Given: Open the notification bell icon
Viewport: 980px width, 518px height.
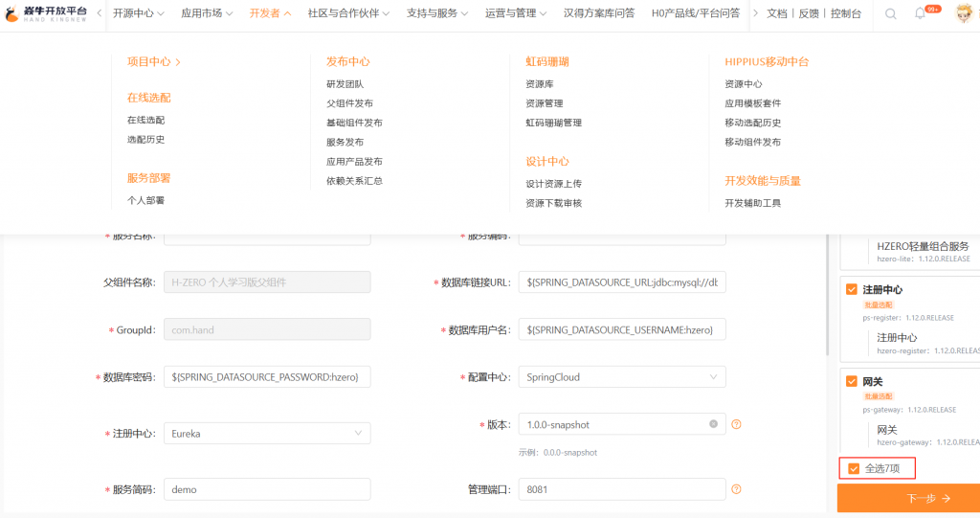Looking at the screenshot, I should pos(920,14).
